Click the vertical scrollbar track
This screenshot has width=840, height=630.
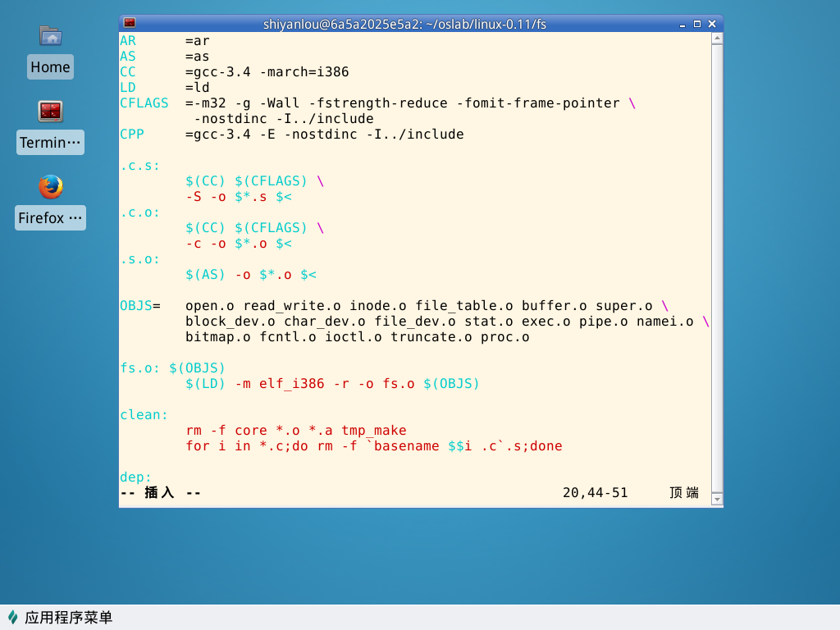click(x=717, y=269)
